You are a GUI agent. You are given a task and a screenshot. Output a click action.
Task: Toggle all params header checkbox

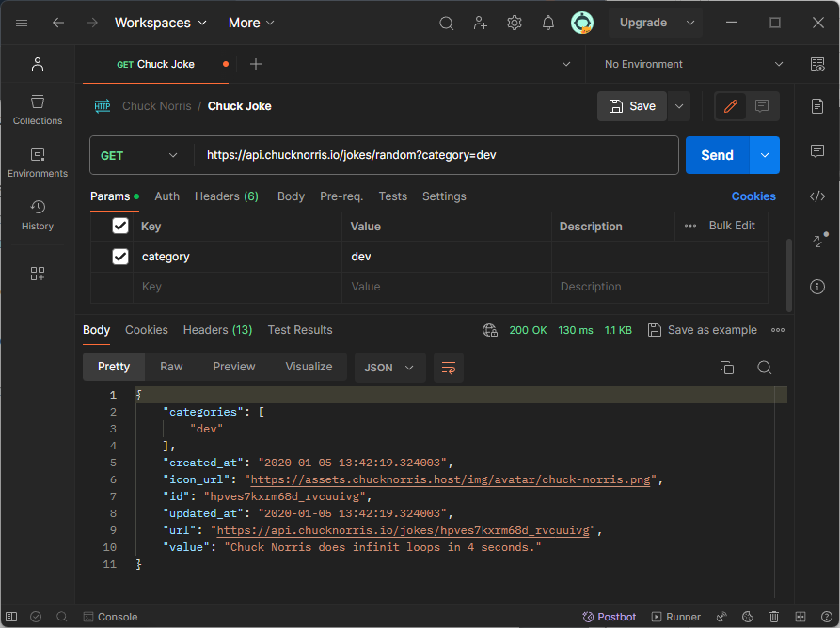(x=120, y=226)
